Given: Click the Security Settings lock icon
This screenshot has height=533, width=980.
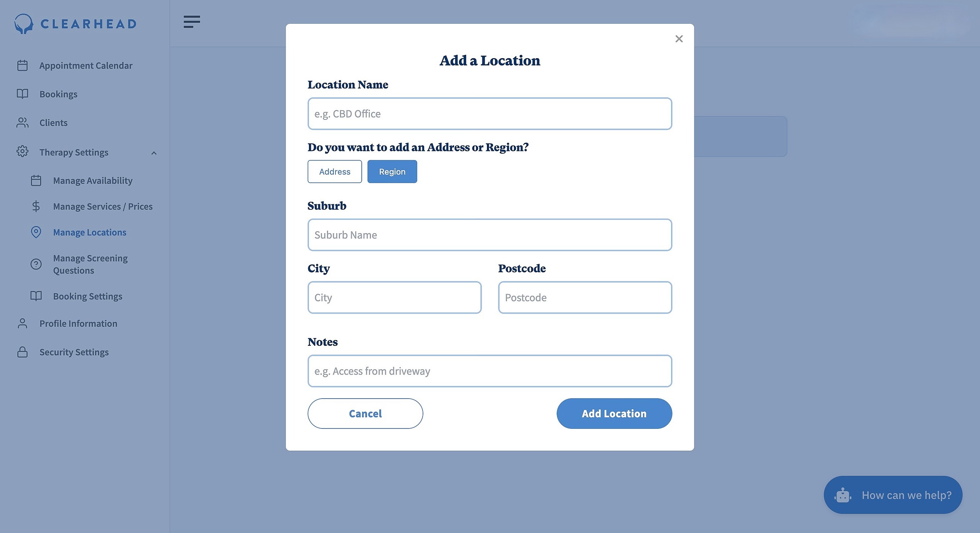Looking at the screenshot, I should tap(23, 352).
